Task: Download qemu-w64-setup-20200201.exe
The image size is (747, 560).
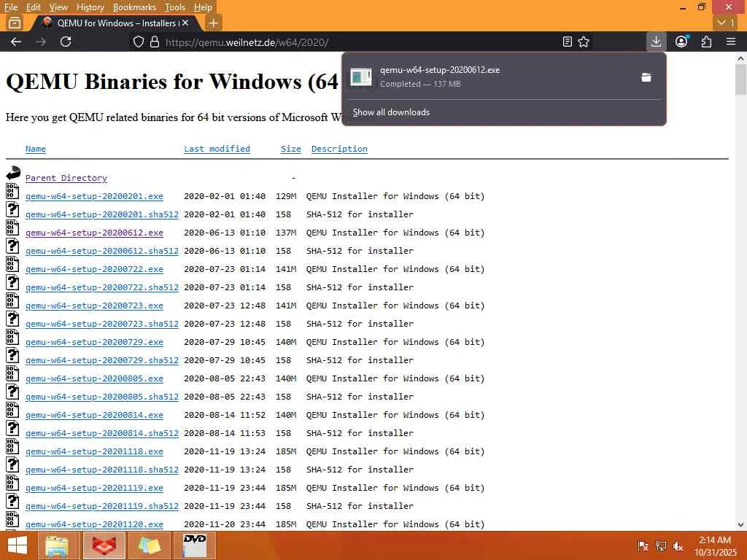Action: point(94,196)
